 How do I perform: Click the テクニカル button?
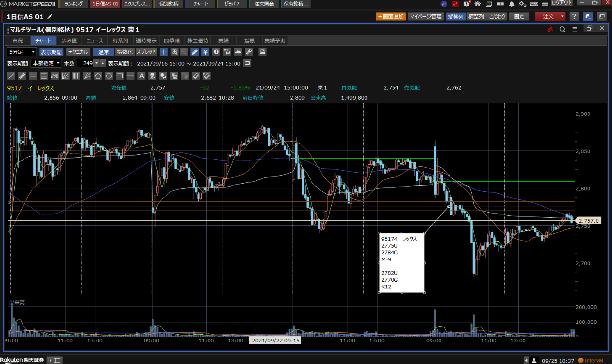pyautogui.click(x=78, y=52)
